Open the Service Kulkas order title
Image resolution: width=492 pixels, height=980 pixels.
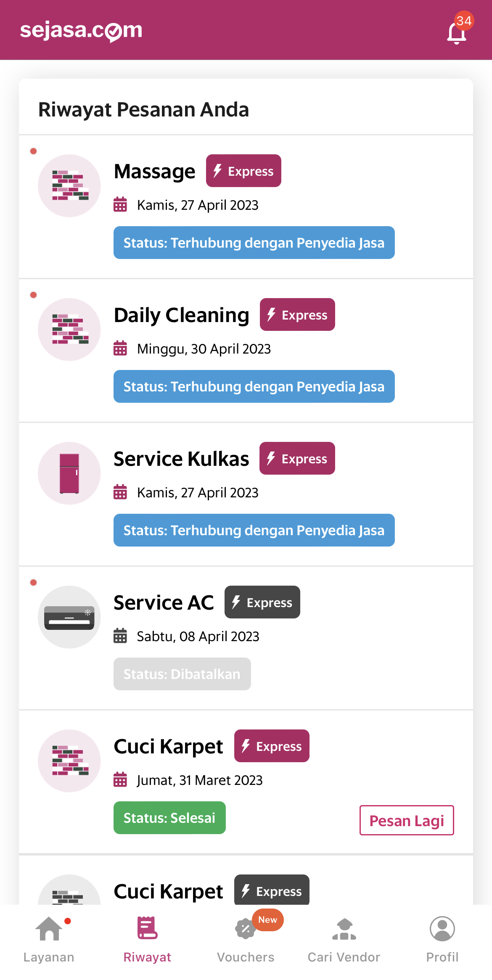181,459
